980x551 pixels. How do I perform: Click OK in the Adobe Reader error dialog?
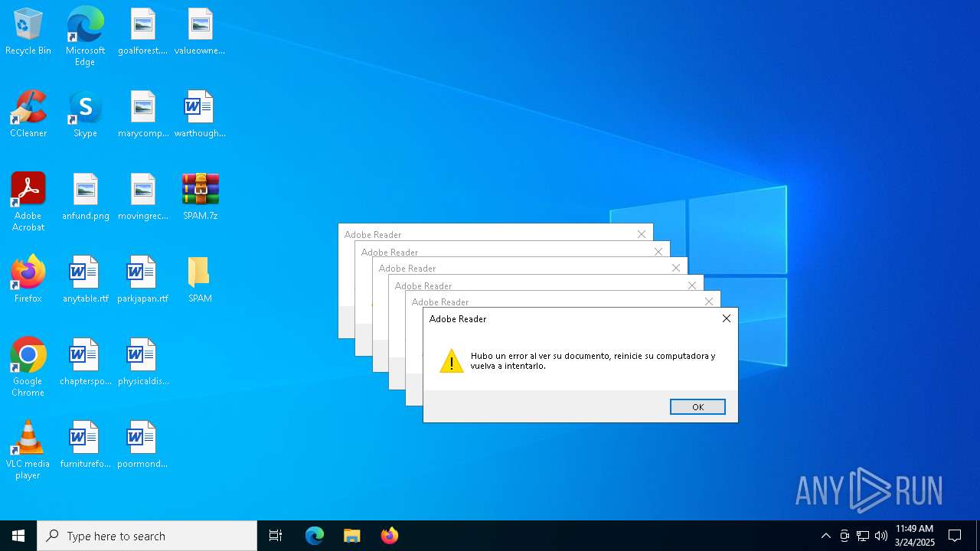697,407
